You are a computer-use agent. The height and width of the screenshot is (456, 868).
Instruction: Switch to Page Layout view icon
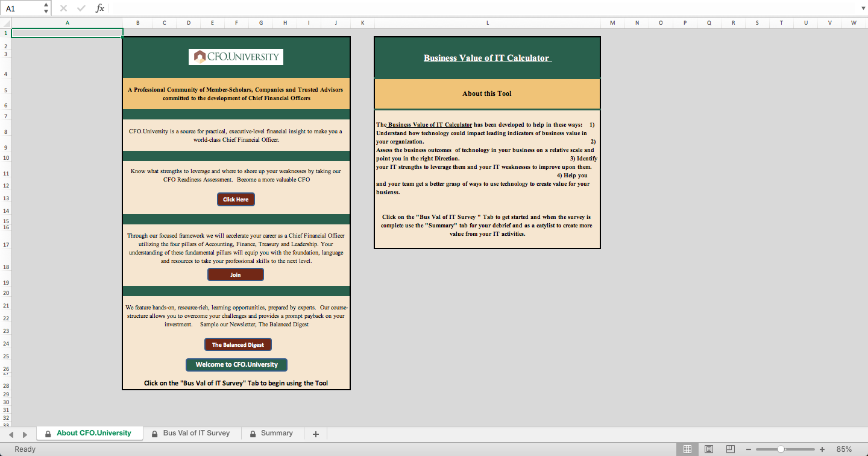click(x=709, y=449)
